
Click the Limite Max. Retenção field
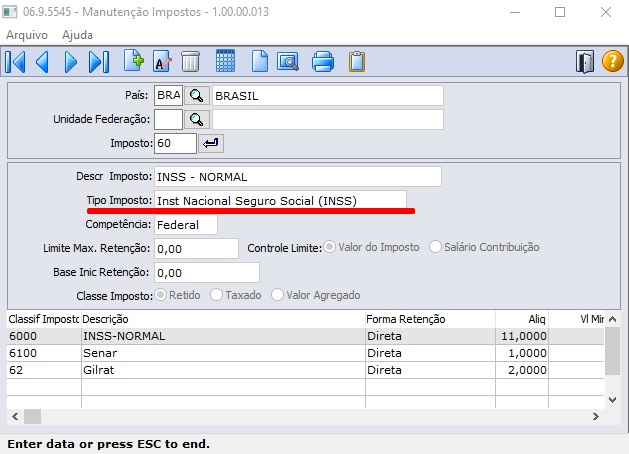tap(197, 249)
